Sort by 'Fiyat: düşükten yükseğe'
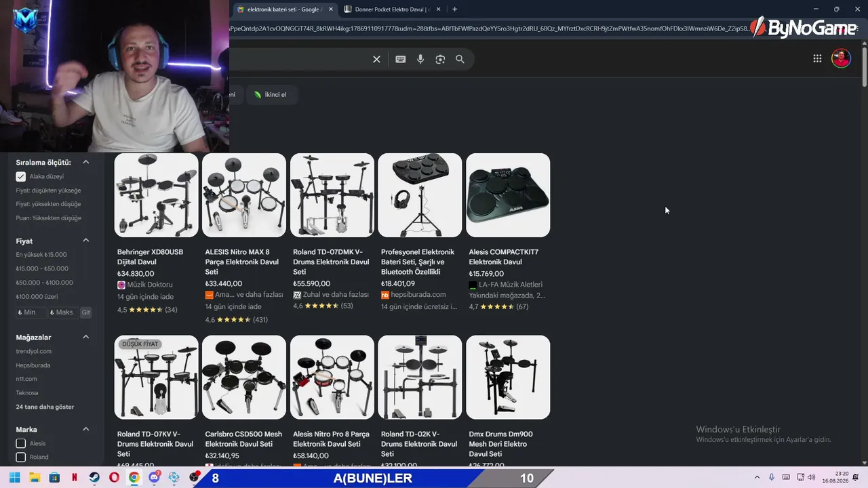The image size is (868, 488). [x=48, y=190]
